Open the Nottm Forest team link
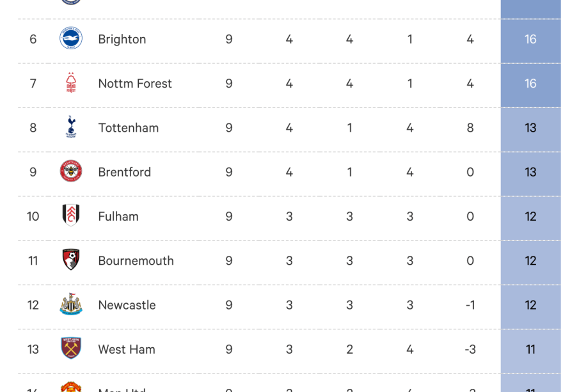This screenshot has width=579, height=392. click(x=134, y=83)
